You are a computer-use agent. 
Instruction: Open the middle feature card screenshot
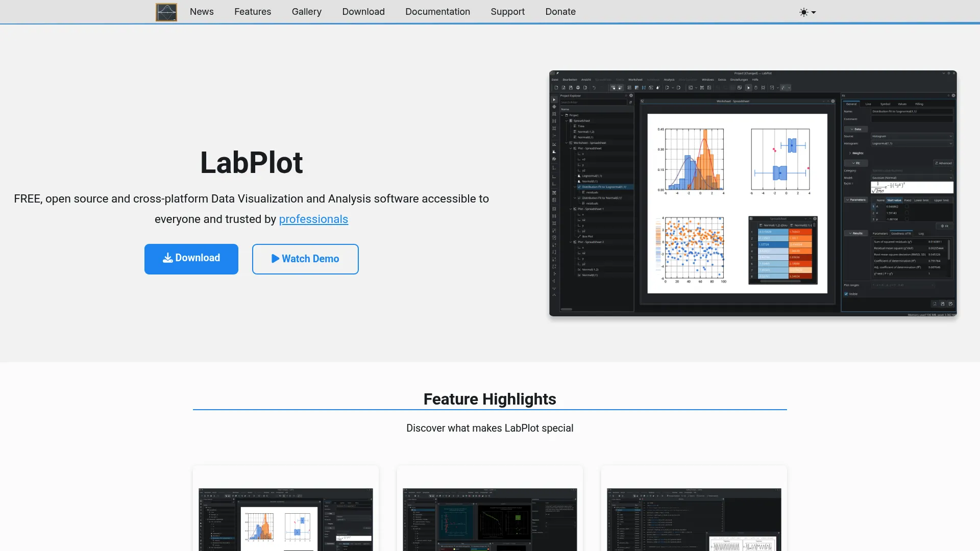point(490,519)
